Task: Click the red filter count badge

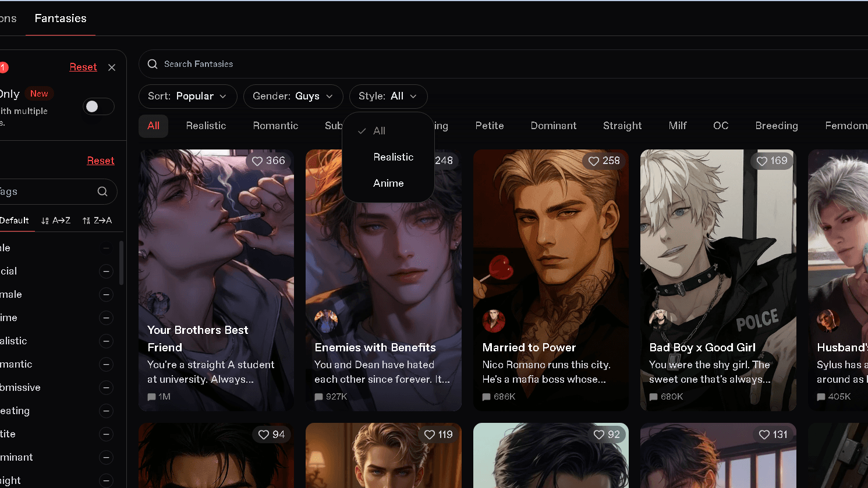Action: (x=3, y=67)
